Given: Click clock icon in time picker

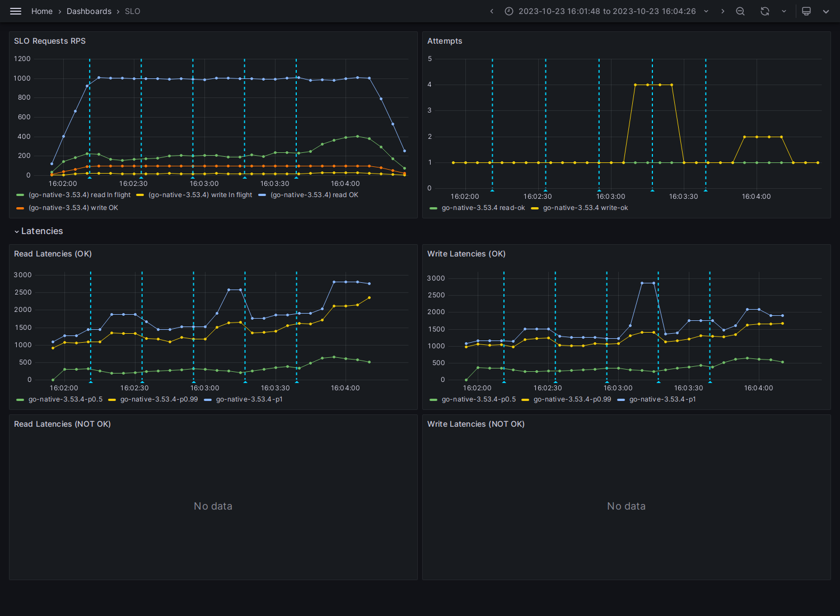Looking at the screenshot, I should (509, 11).
